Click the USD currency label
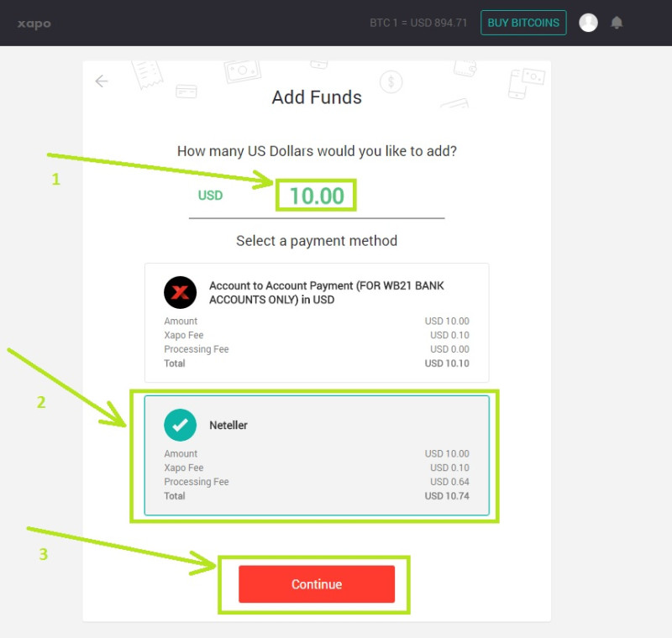 point(210,196)
